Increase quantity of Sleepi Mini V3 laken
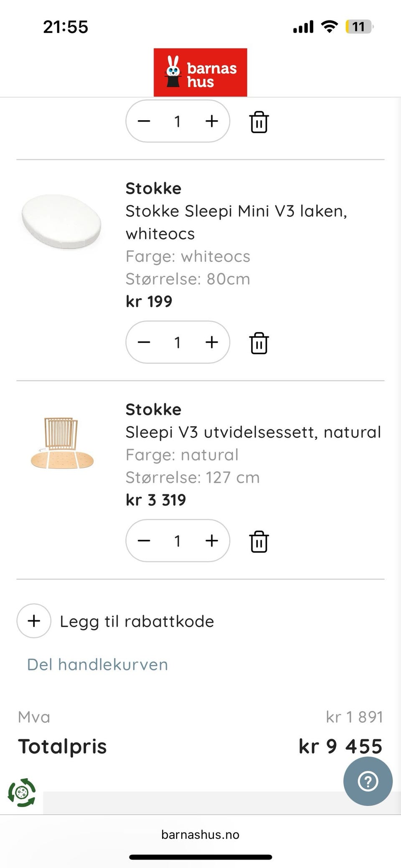Viewport: 401px width, 868px height. pyautogui.click(x=212, y=342)
